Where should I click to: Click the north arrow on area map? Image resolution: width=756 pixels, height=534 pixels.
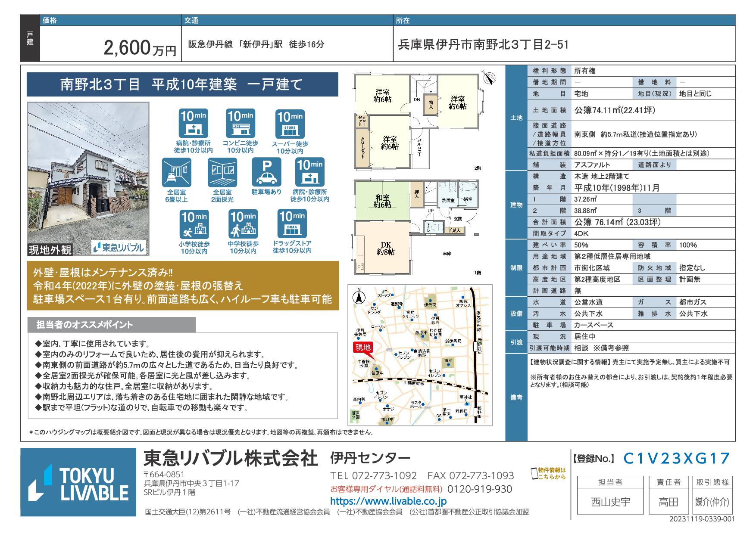[357, 297]
